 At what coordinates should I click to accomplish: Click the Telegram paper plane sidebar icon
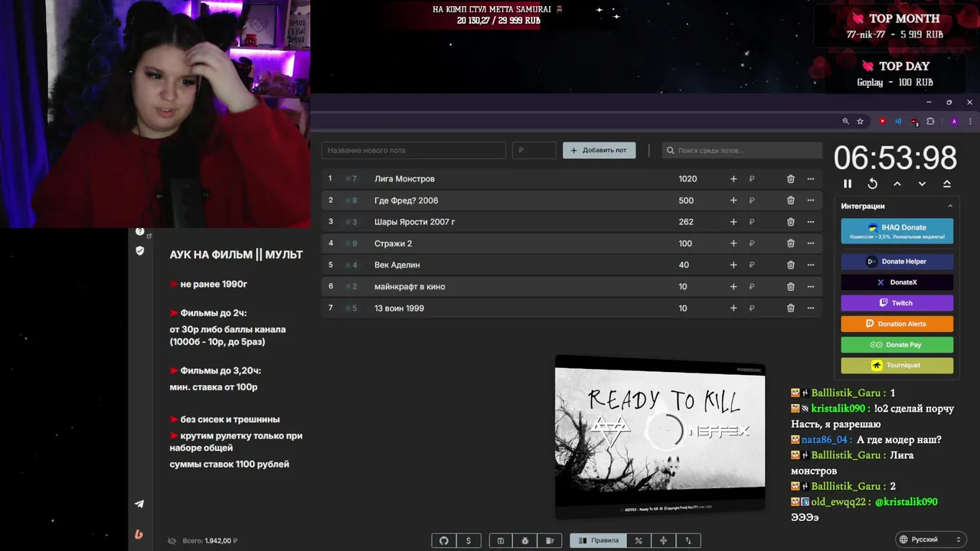click(139, 504)
